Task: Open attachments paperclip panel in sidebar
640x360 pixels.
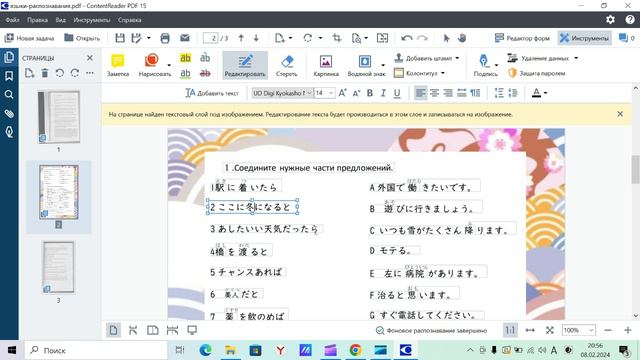Action: click(x=9, y=113)
